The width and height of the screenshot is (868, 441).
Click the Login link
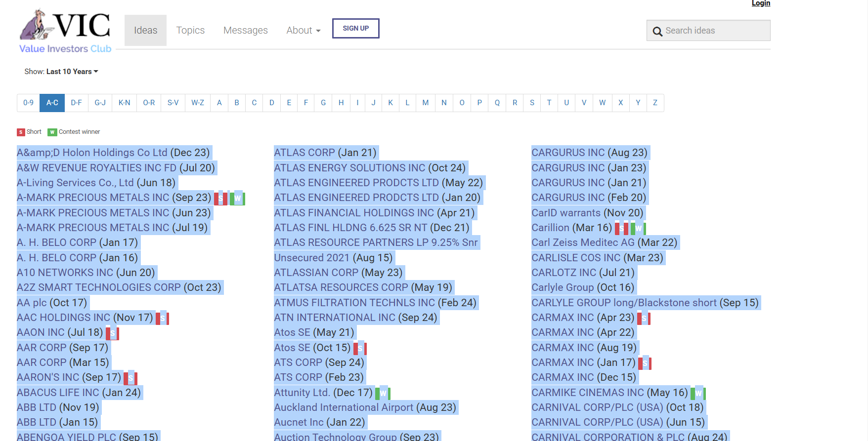click(761, 3)
